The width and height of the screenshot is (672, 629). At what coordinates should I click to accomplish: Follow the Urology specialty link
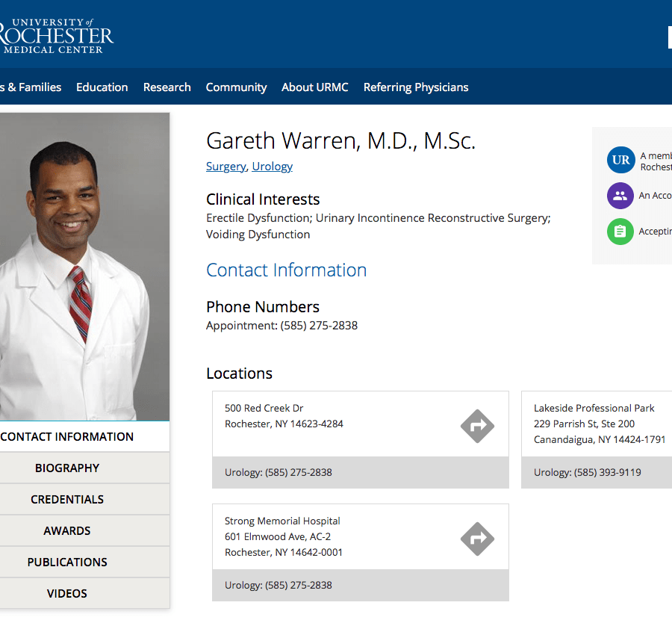click(x=272, y=166)
